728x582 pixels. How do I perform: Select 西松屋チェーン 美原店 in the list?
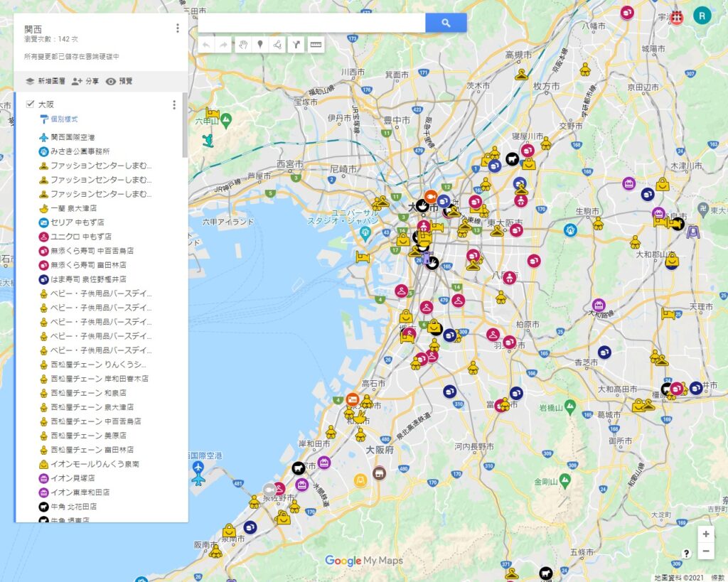[89, 436]
